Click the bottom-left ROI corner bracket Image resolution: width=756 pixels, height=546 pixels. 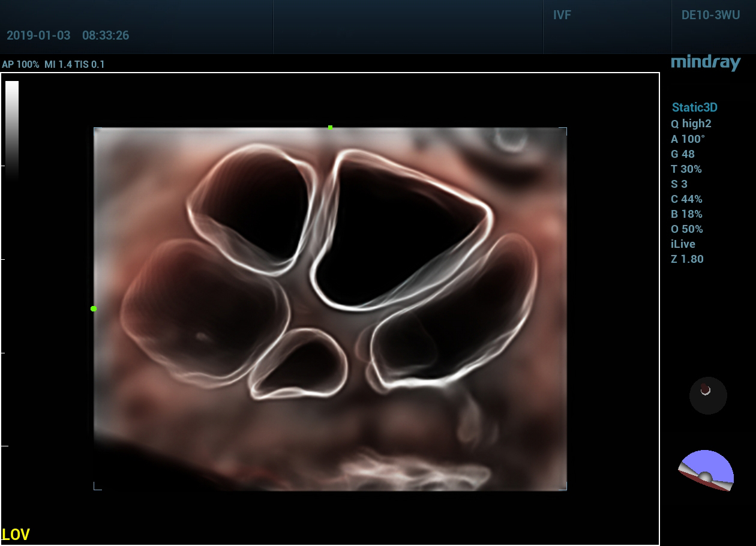pyautogui.click(x=97, y=487)
